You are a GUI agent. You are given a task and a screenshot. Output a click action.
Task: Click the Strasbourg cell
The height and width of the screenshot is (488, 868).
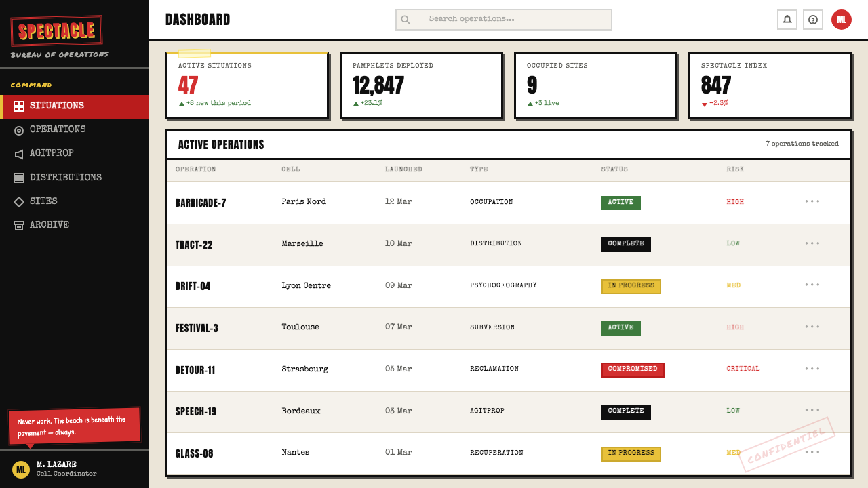coord(305,369)
